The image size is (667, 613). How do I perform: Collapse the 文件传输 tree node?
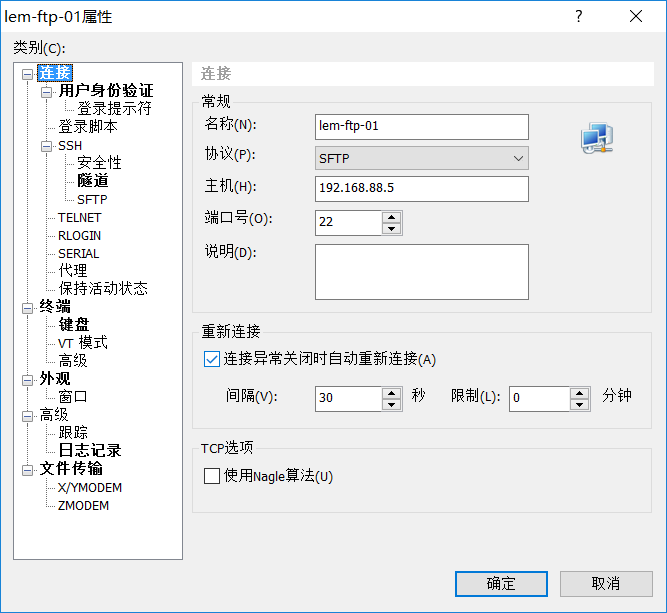(x=27, y=470)
